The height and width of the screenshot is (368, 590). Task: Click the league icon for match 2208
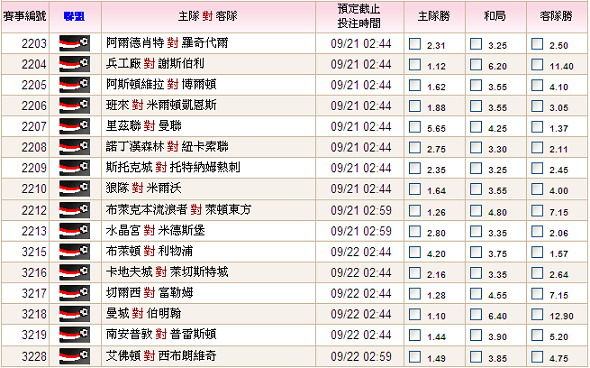74,147
